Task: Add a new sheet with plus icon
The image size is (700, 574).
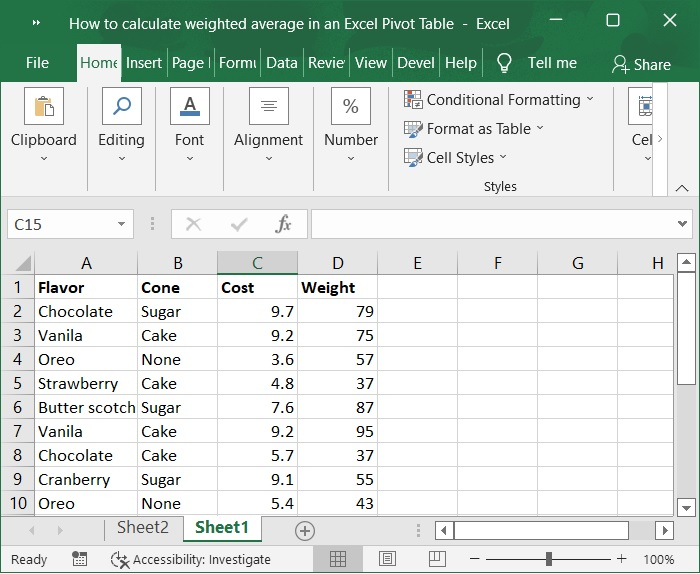Action: (305, 530)
